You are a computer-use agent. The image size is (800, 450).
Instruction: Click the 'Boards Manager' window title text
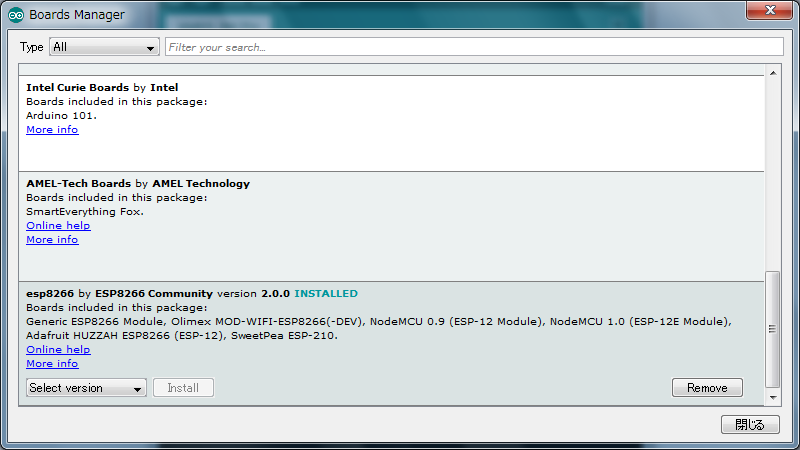[77, 15]
